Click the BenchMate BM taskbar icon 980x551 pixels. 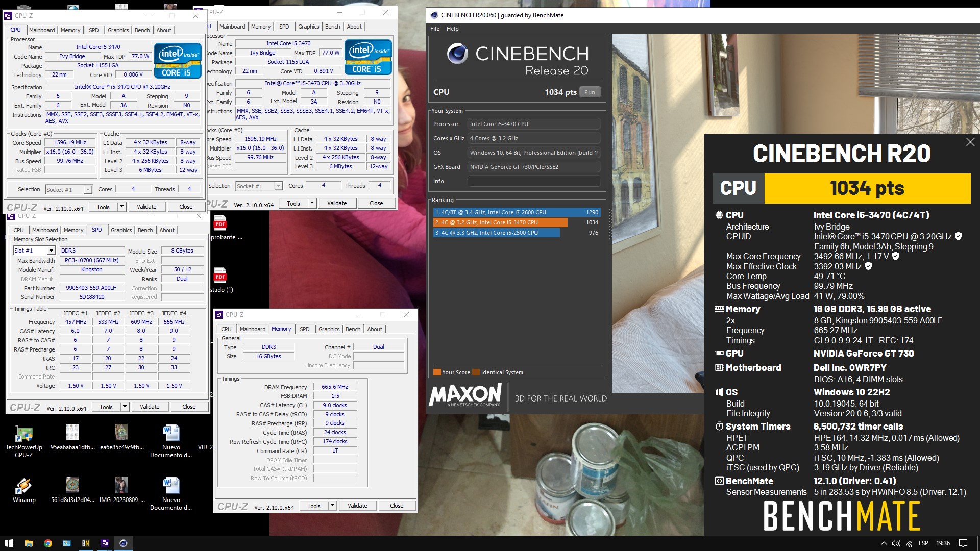coord(85,543)
